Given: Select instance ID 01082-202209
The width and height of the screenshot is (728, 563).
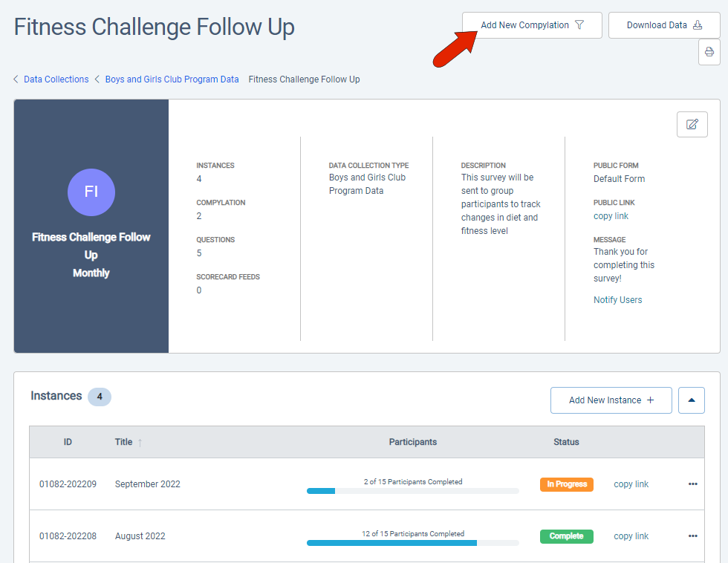Looking at the screenshot, I should pyautogui.click(x=68, y=484).
